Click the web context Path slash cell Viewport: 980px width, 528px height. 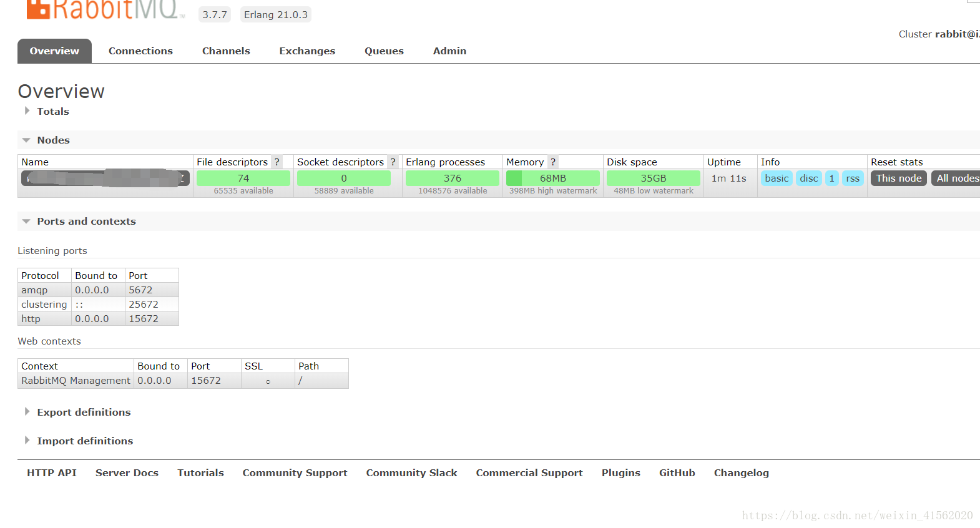(x=321, y=380)
